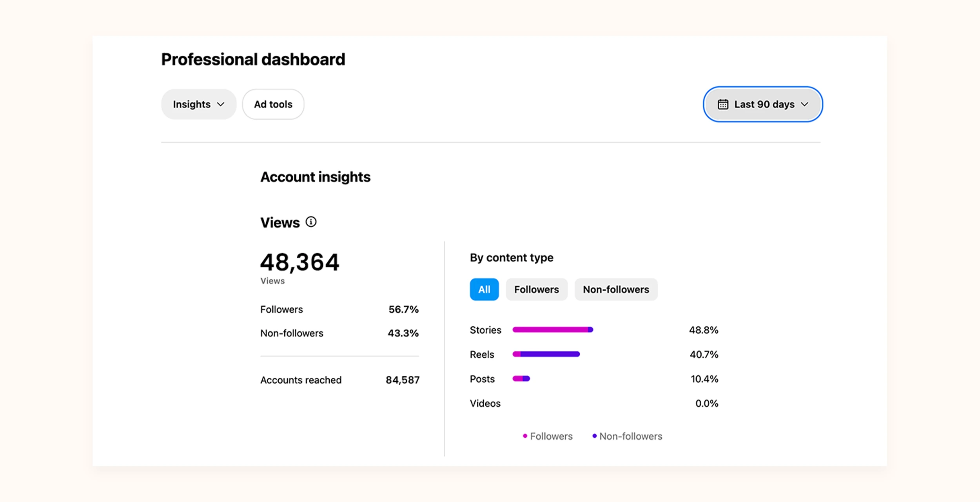
Task: Switch filter to Non-followers
Action: pyautogui.click(x=616, y=289)
